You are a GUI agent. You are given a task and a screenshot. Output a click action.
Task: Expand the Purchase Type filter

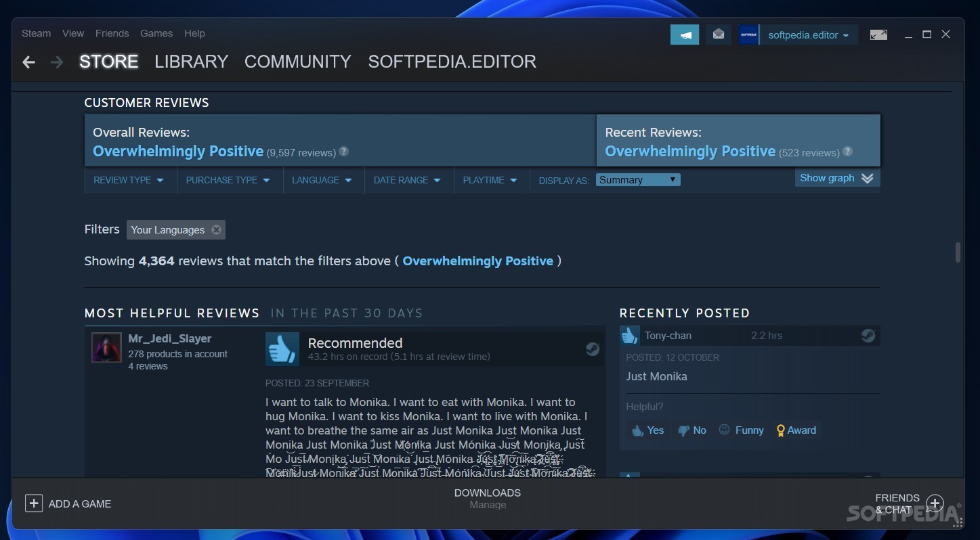click(228, 180)
